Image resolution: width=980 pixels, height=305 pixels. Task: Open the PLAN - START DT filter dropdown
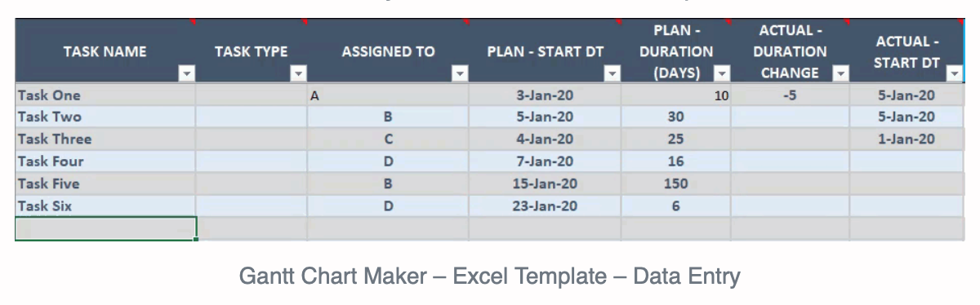[x=612, y=74]
